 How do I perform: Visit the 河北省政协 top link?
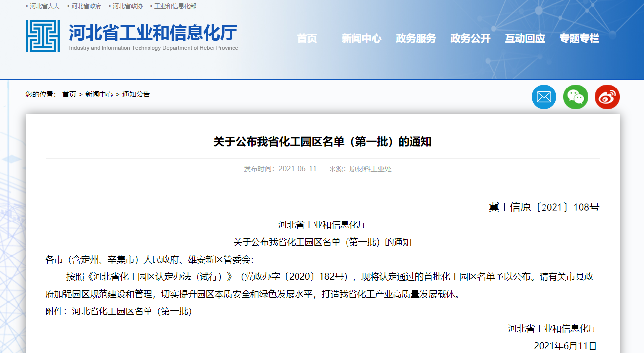(x=127, y=6)
